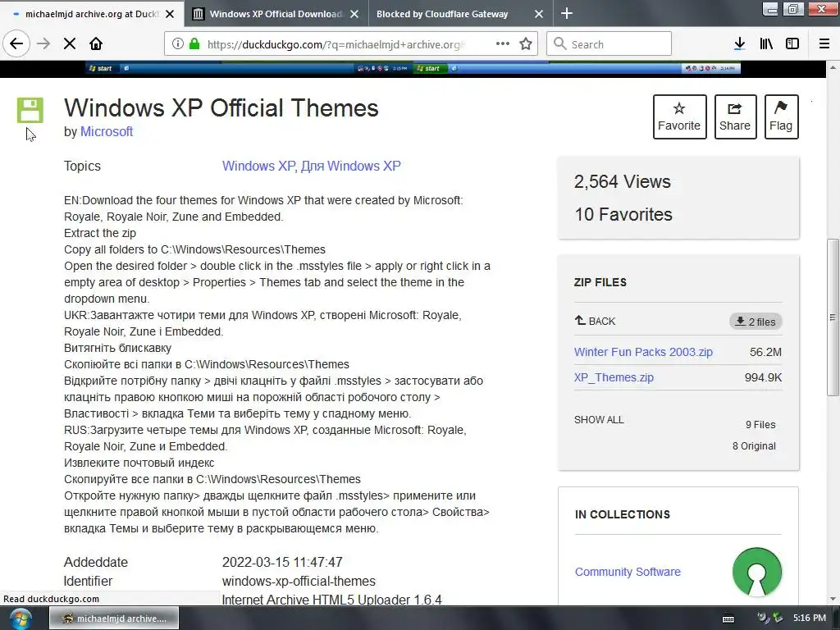Toggle the sidebar view icon
The image size is (840, 630).
click(x=792, y=44)
